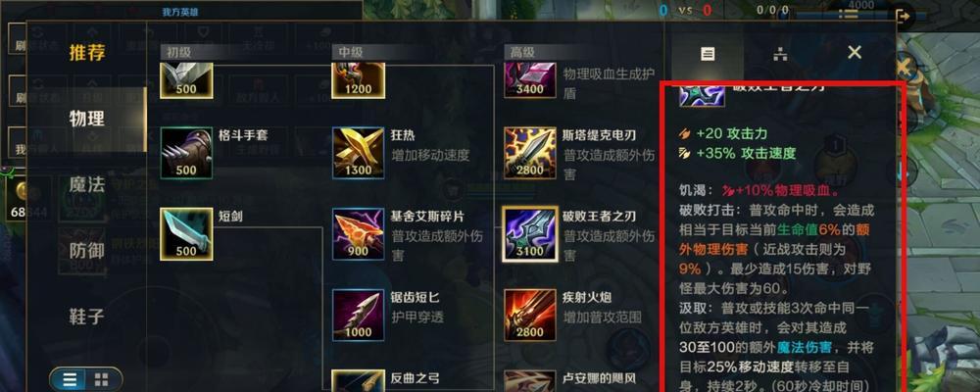The width and height of the screenshot is (980, 392).
Task: Switch to grid view layout toggle
Action: [101, 379]
